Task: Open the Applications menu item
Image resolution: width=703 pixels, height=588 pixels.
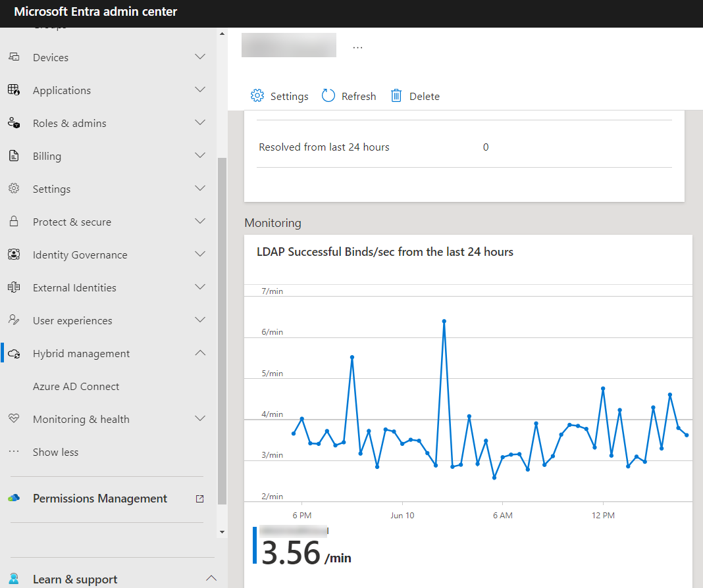Action: (x=62, y=91)
